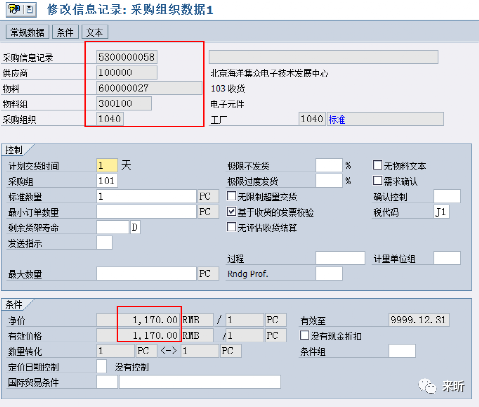Click the 净价 field showing 1,170.00
Screen dimensions: 479x407
pos(138,320)
